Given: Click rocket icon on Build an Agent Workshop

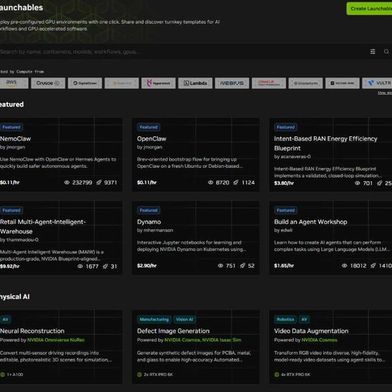Looking at the screenshot, I should pyautogui.click(x=373, y=266).
